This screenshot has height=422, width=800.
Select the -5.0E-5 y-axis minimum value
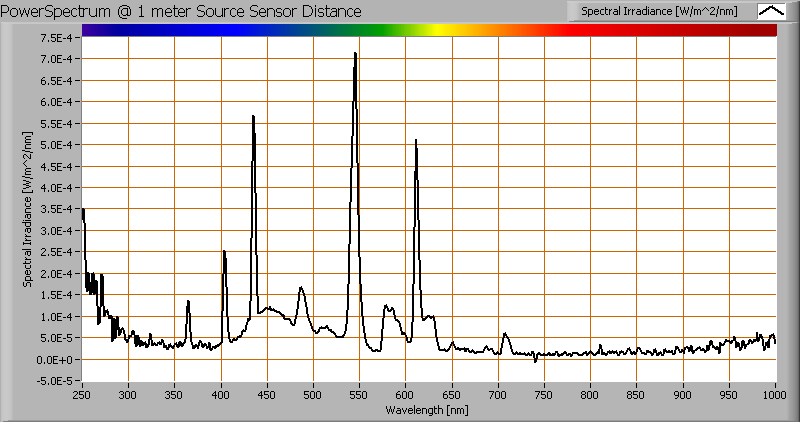pos(53,381)
